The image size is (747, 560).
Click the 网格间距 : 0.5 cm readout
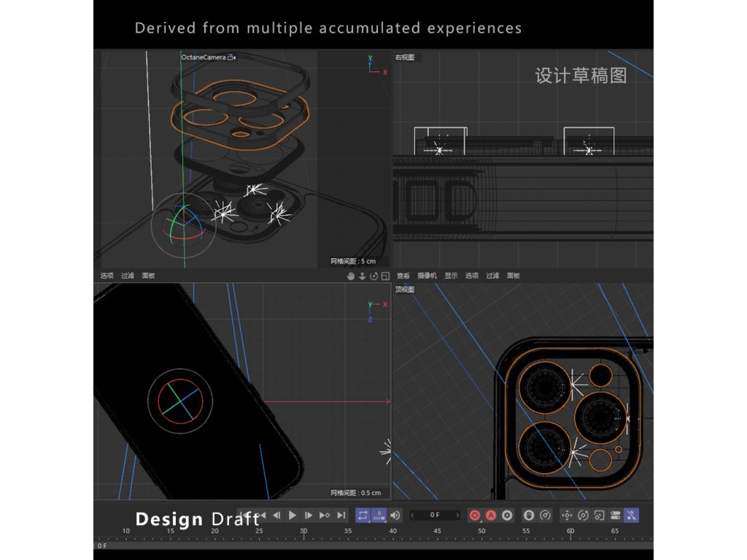[356, 493]
